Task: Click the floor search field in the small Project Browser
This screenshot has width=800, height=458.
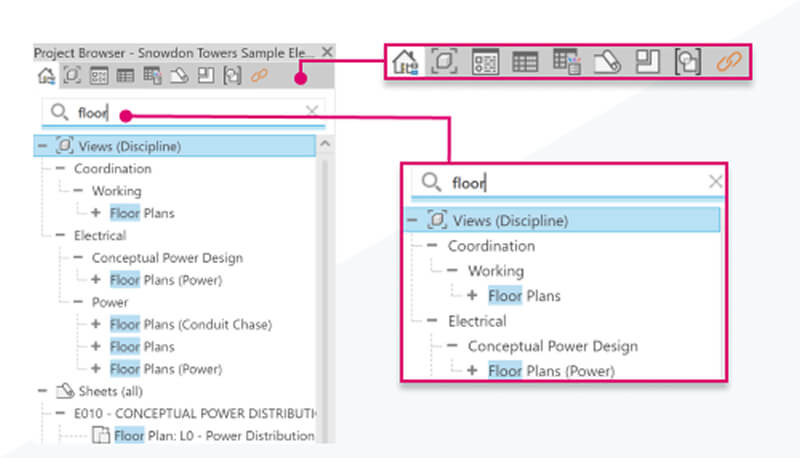Action: [x=183, y=112]
